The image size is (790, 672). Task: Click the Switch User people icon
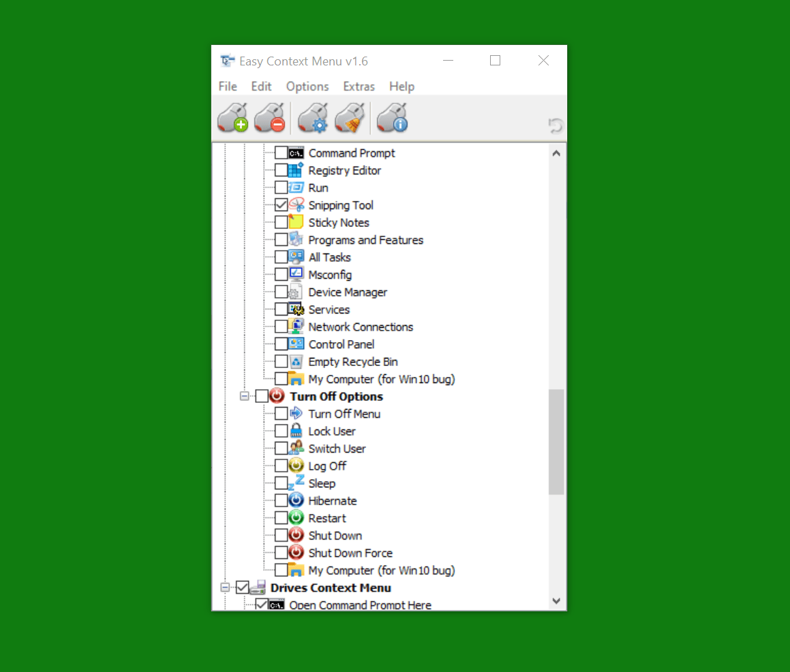coord(297,448)
